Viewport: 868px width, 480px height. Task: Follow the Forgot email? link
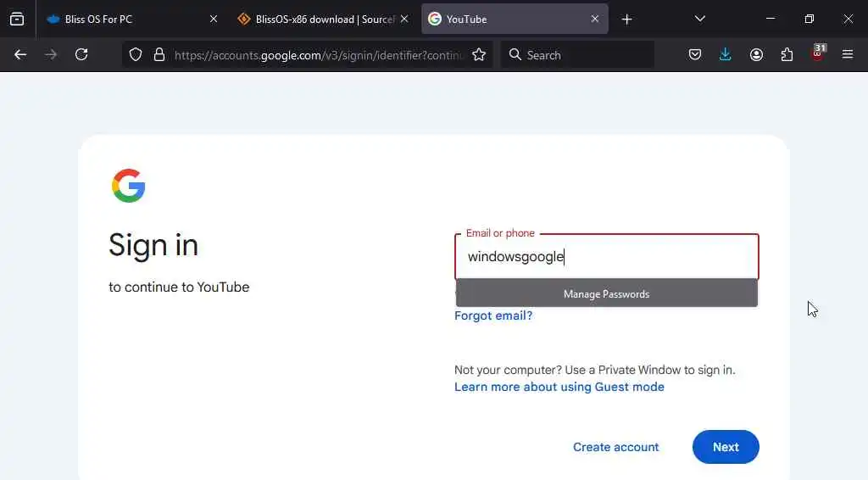pyautogui.click(x=493, y=315)
